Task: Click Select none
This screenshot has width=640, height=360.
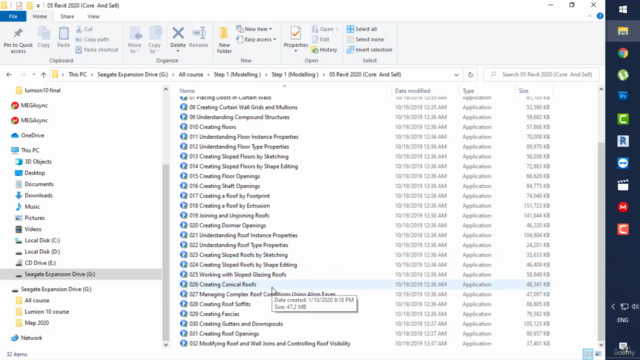Action: pos(365,39)
